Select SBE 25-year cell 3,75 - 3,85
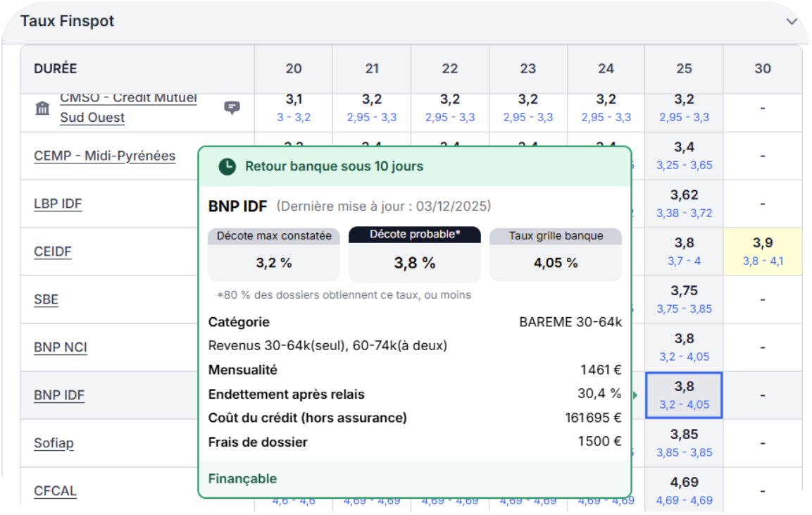Viewport: 812px width, 515px height. pos(684,299)
